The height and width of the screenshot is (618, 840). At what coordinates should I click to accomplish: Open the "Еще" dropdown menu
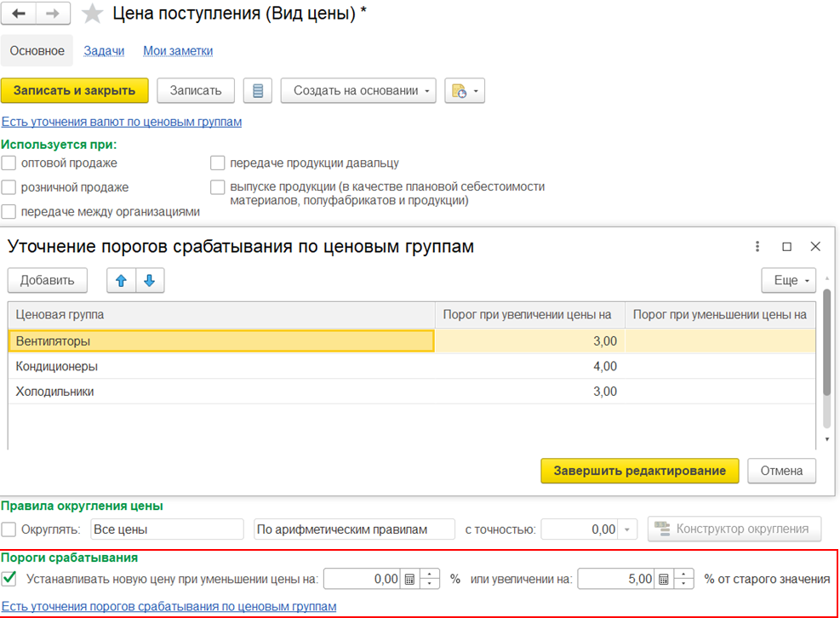788,280
